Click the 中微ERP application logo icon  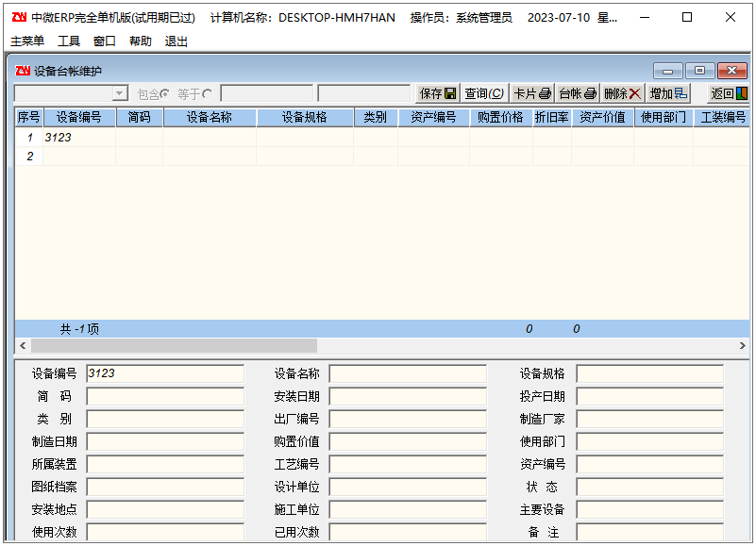pos(19,17)
